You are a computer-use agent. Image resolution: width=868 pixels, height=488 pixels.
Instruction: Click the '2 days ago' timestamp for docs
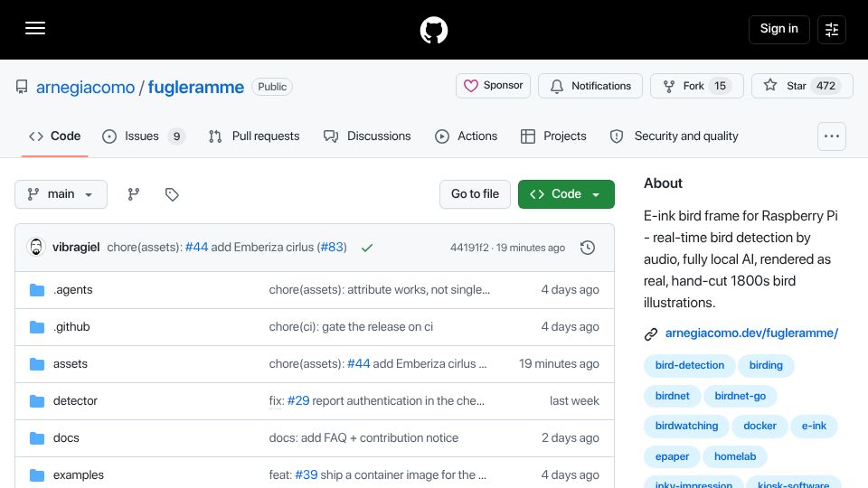pos(571,438)
